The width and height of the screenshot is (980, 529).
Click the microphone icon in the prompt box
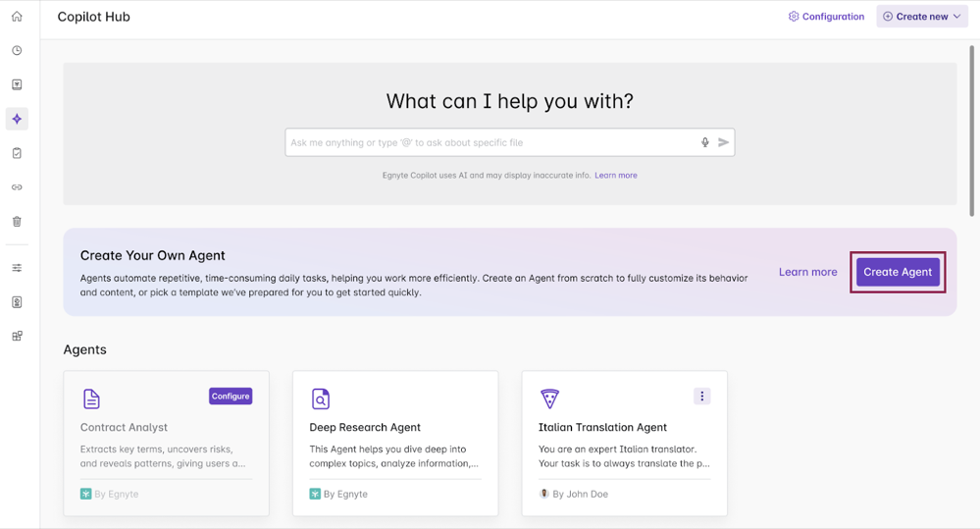[705, 142]
